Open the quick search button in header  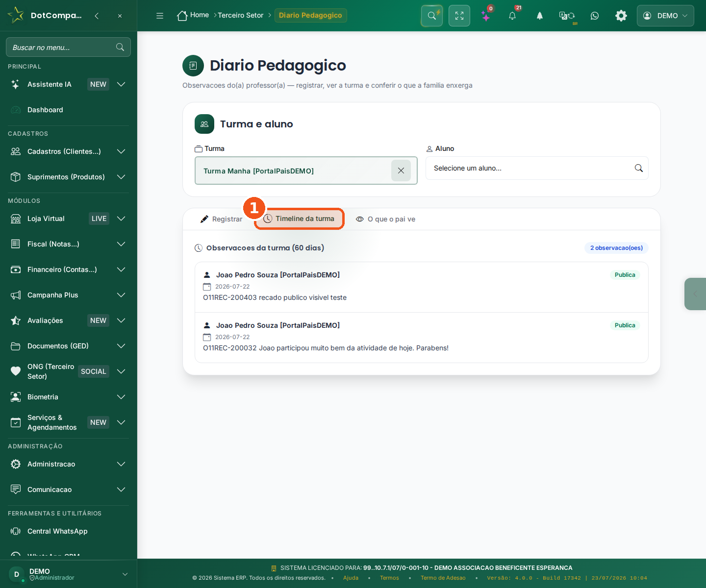pos(432,16)
